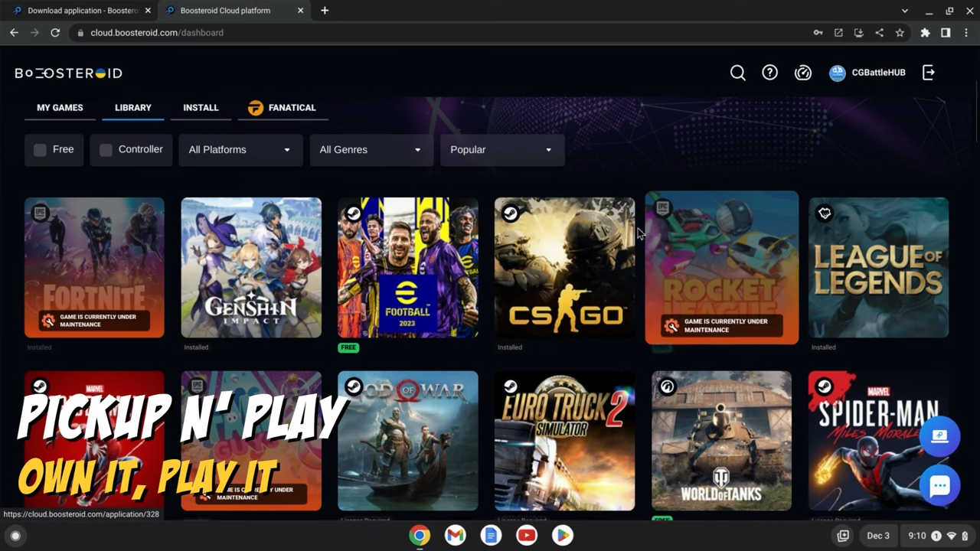Open the blue chat support button
This screenshot has height=551, width=980.
pyautogui.click(x=939, y=485)
